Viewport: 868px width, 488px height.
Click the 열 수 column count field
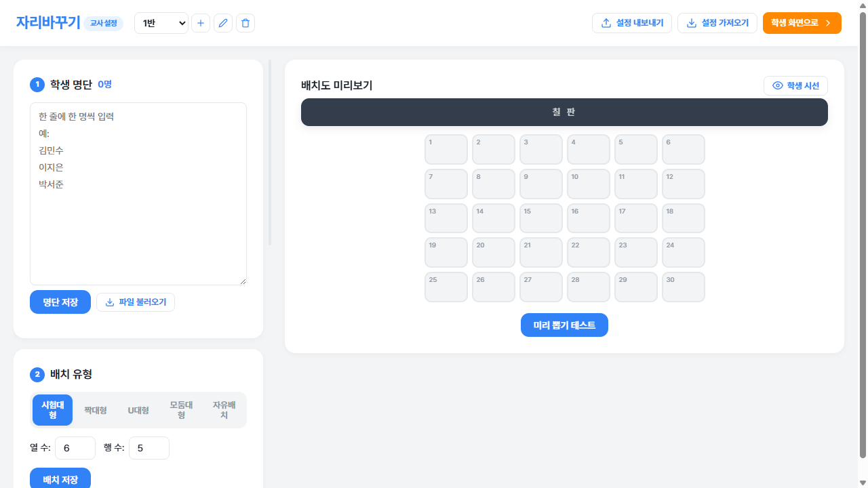click(75, 448)
